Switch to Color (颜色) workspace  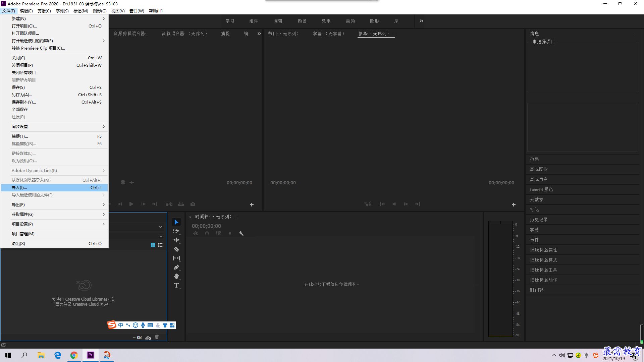click(302, 21)
